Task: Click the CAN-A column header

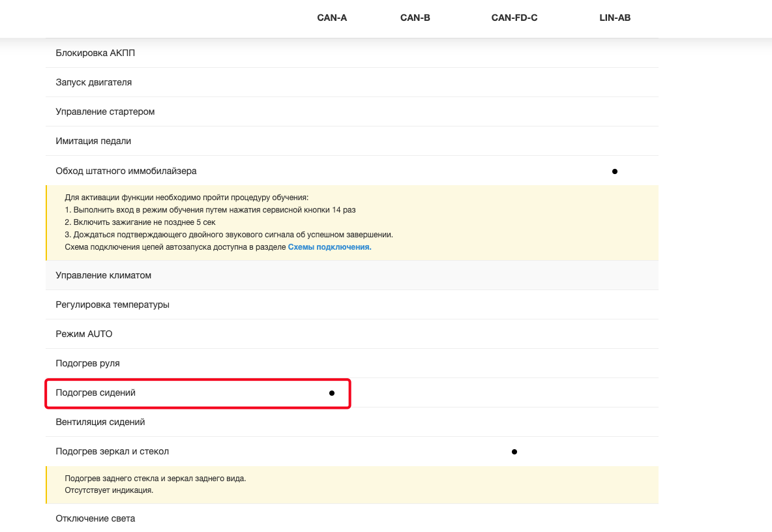Action: pos(332,18)
